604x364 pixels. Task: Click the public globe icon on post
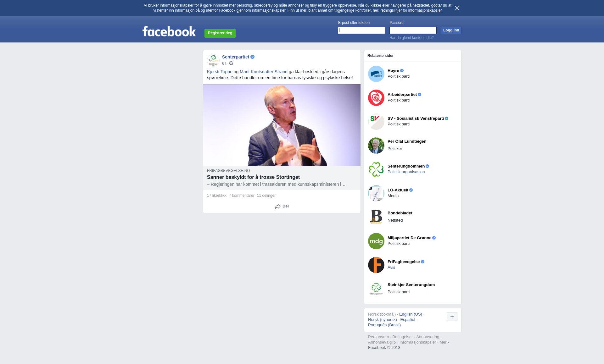pyautogui.click(x=231, y=63)
